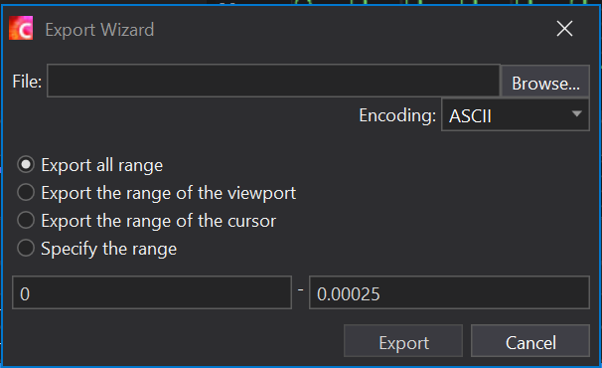Enable Export the range of the cursor radio
602x368 pixels.
[26, 221]
